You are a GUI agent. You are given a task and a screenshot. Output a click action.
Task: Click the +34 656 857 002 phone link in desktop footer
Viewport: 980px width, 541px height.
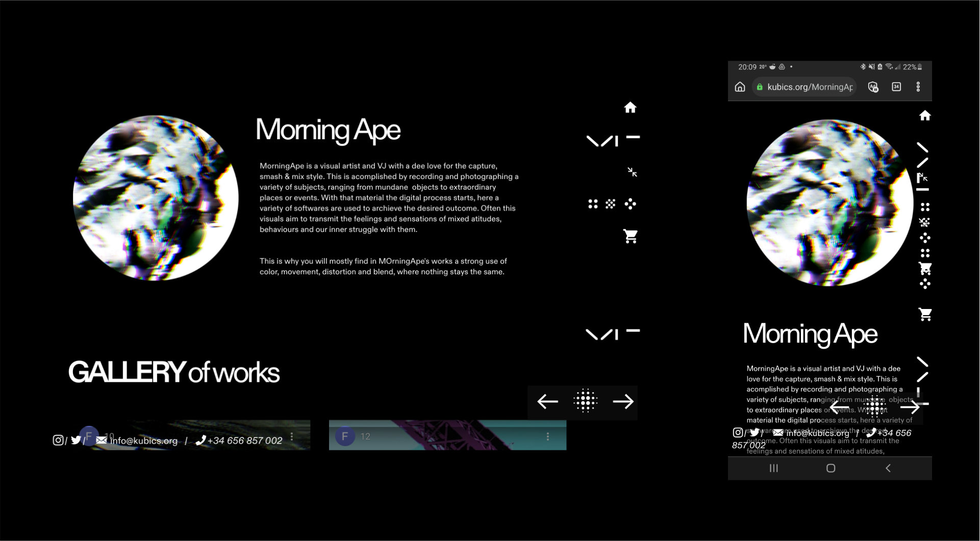[x=245, y=441]
